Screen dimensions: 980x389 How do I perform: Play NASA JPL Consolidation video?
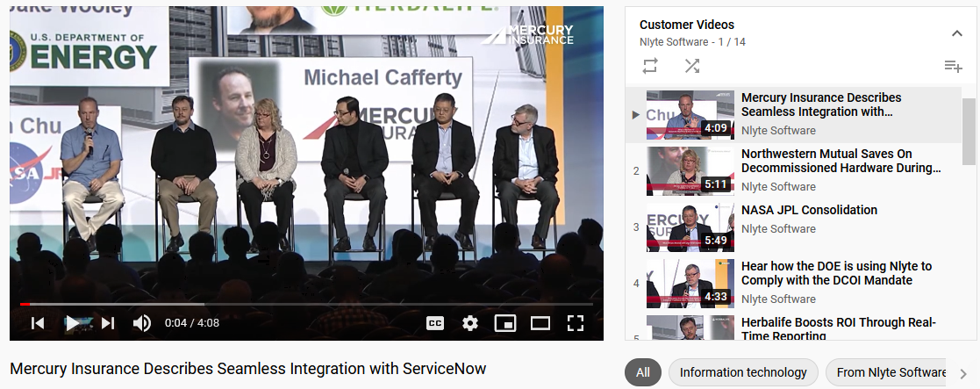(810, 210)
